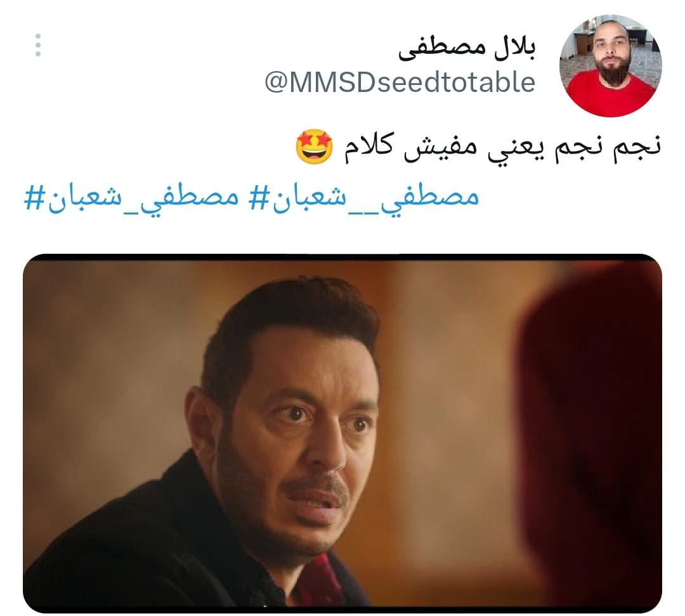
Task: Select the tweet text نجم نجم يعني مفيش كلام
Action: pos(502,148)
